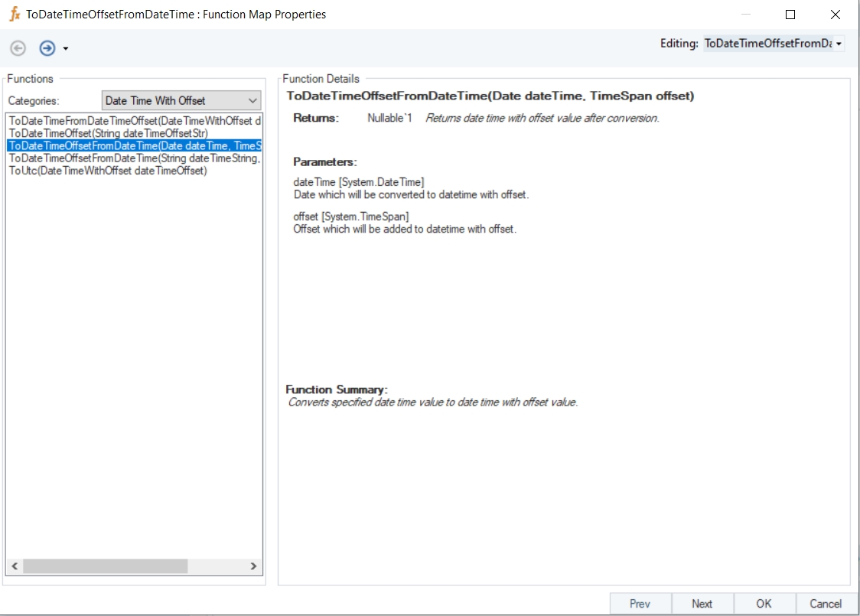Pick the ToUtc function from list
The width and height of the screenshot is (860, 616).
point(108,171)
